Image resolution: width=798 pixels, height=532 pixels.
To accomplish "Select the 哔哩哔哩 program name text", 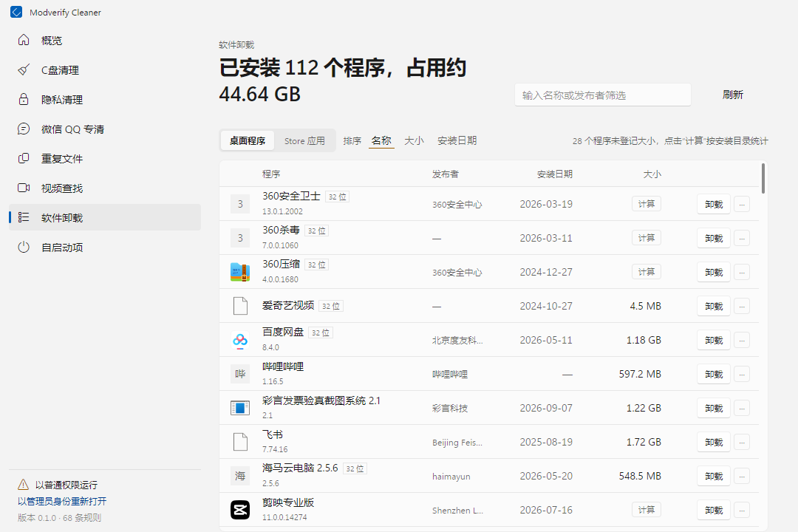I will point(283,366).
